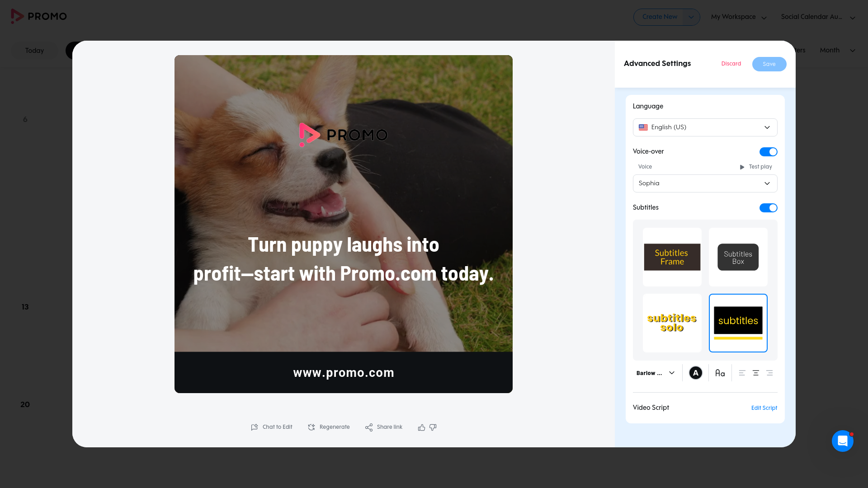Open the subtitle text color swatch
The width and height of the screenshot is (868, 488).
[695, 373]
